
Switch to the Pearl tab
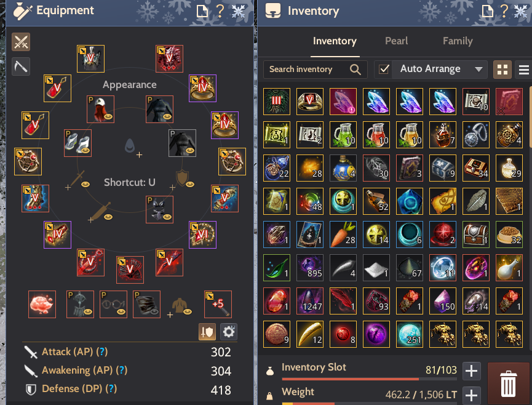pos(396,41)
